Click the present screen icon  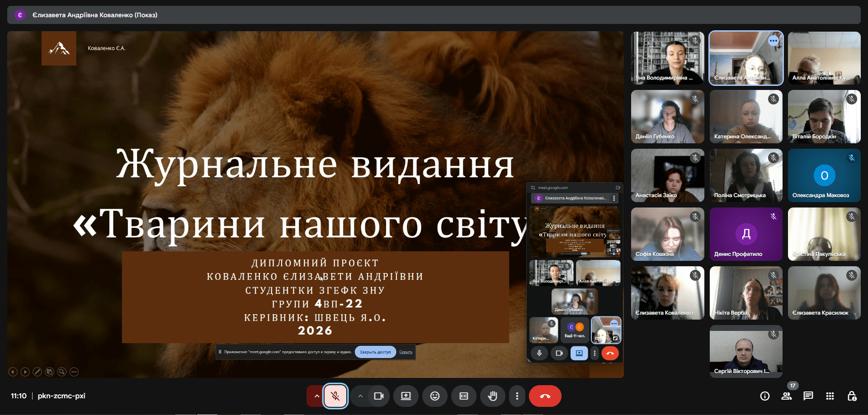coord(406,396)
